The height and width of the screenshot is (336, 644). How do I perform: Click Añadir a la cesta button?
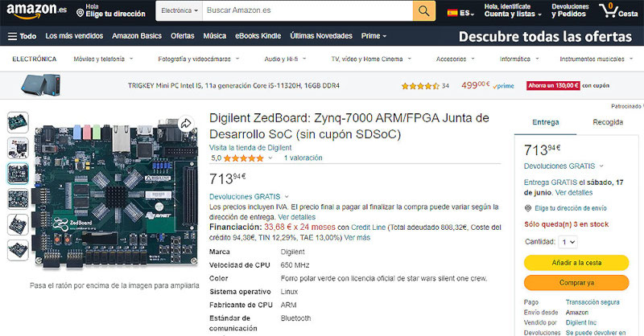[x=576, y=263]
